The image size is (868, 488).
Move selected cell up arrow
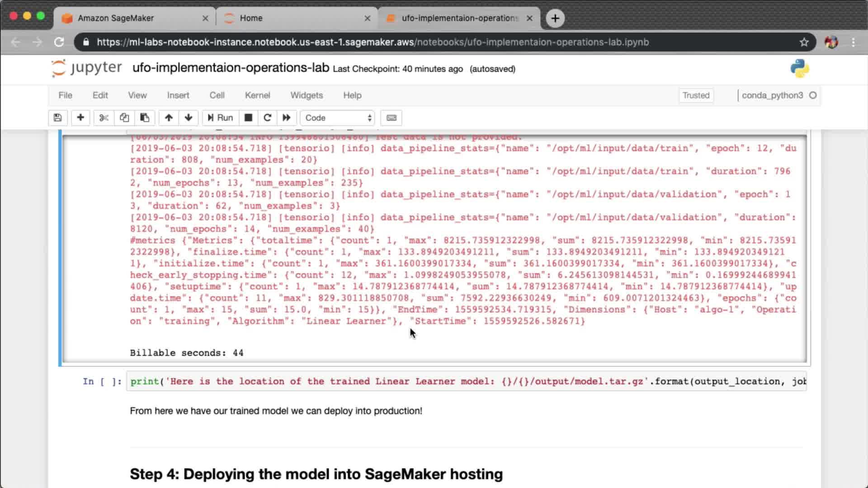pyautogui.click(x=169, y=118)
